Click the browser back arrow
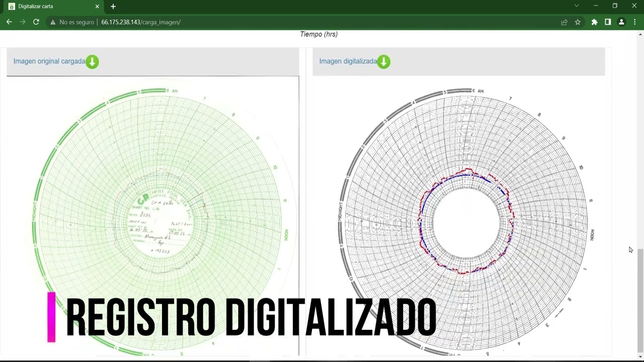Screen dimensions: 644x362 pyautogui.click(x=9, y=22)
